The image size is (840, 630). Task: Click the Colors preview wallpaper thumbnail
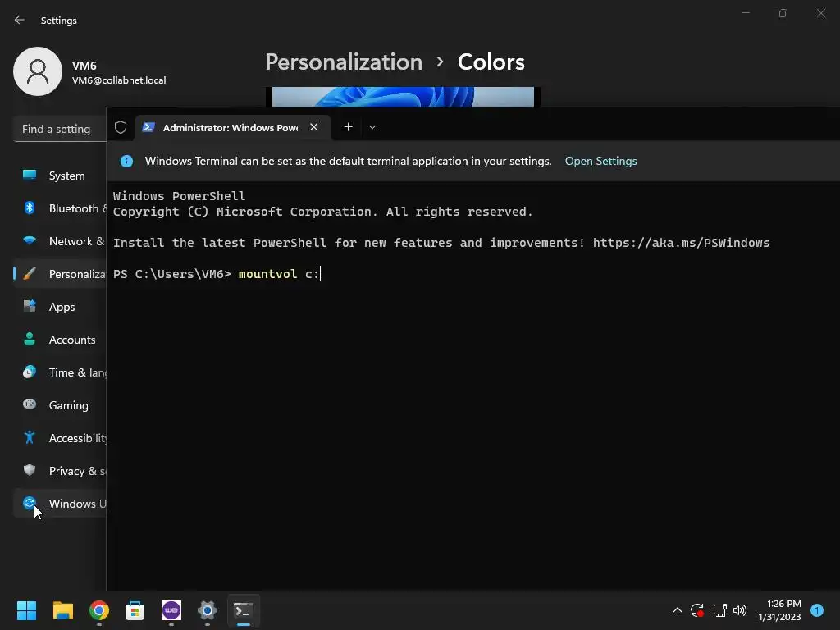point(403,97)
